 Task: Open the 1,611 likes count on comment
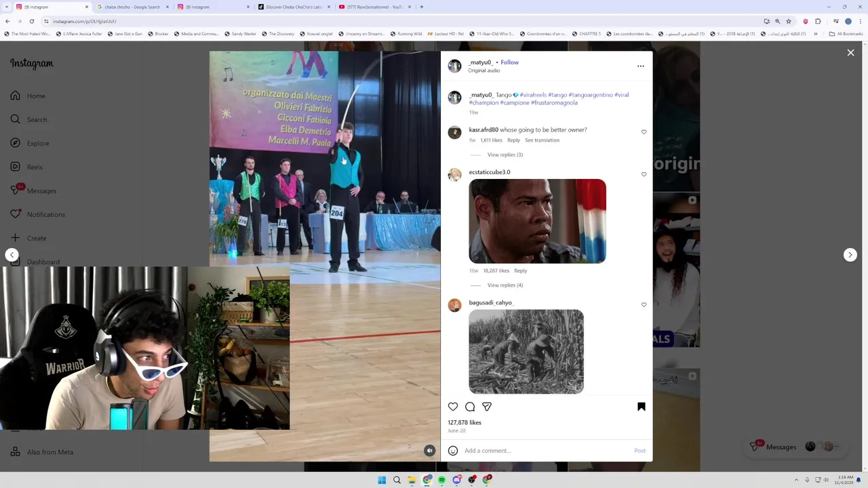click(491, 140)
